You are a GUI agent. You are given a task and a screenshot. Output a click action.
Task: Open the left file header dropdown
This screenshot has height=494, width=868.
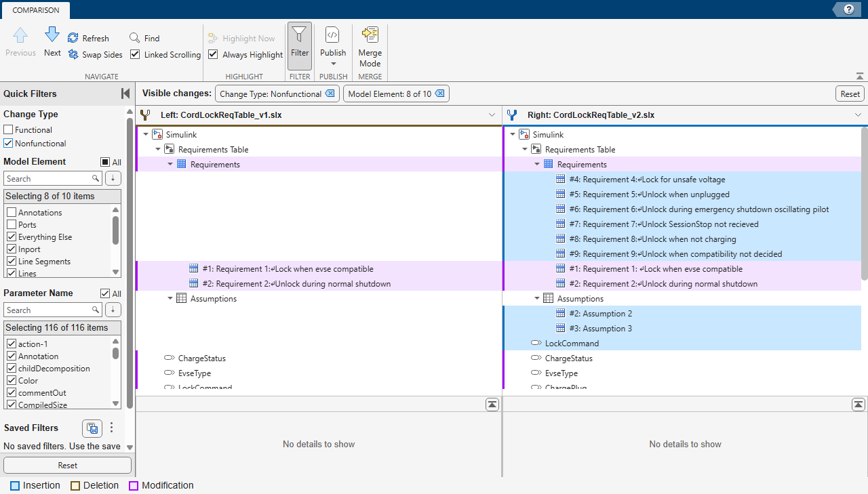(x=492, y=115)
